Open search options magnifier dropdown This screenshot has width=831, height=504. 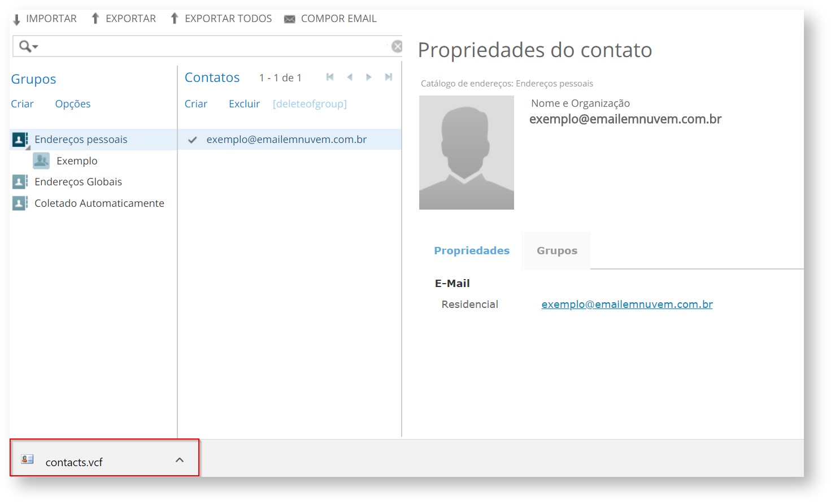point(28,46)
